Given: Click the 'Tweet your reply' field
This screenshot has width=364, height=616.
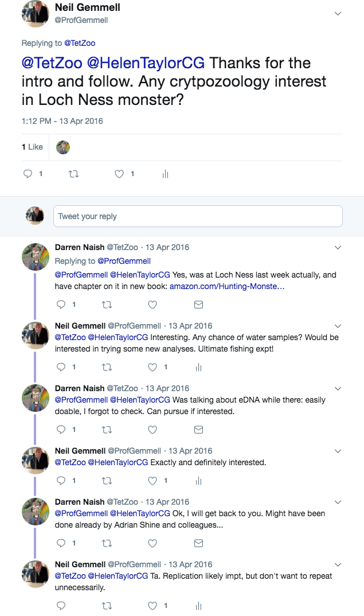Looking at the screenshot, I should pyautogui.click(x=198, y=216).
